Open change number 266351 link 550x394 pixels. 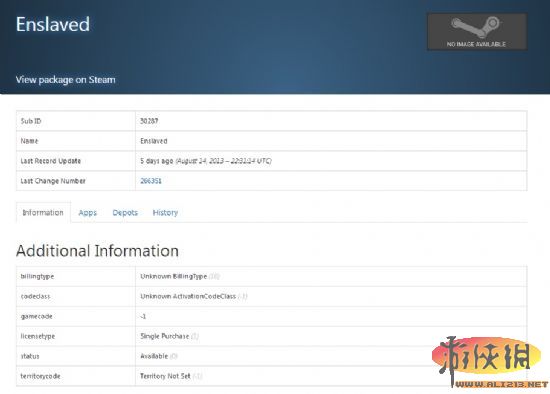151,181
